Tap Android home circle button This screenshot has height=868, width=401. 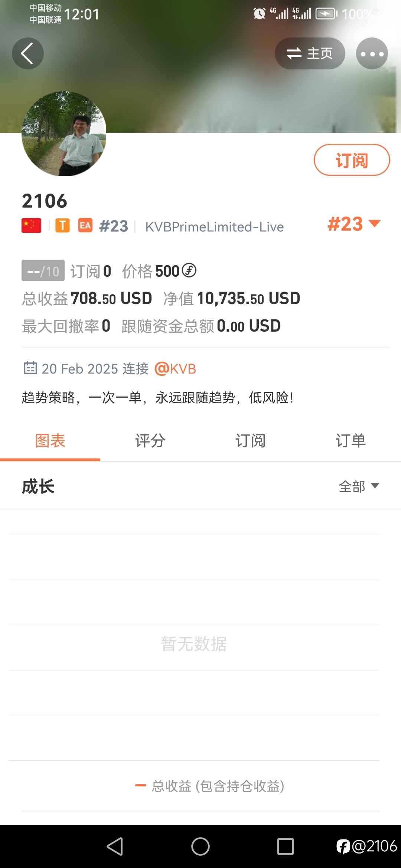pos(200,846)
